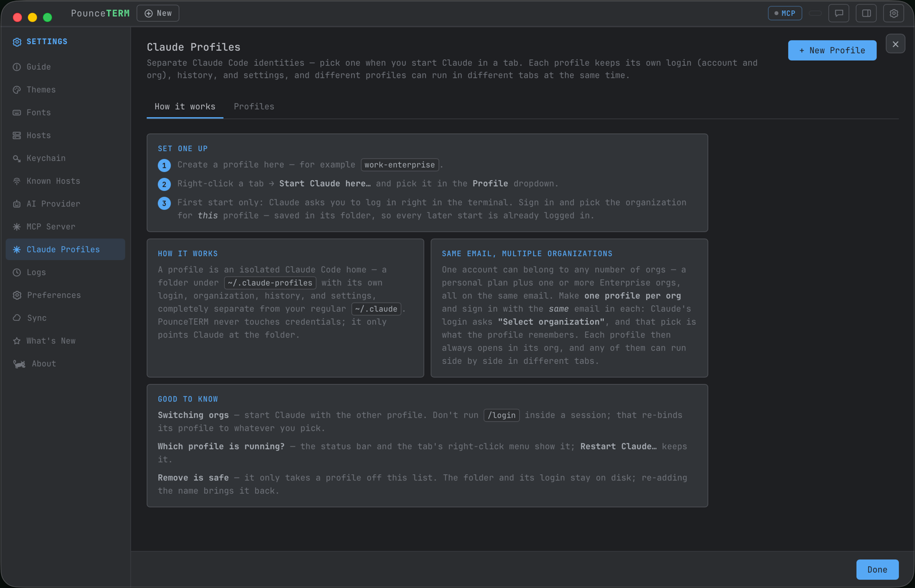Open the chat bubble icon in title bar

pyautogui.click(x=839, y=13)
